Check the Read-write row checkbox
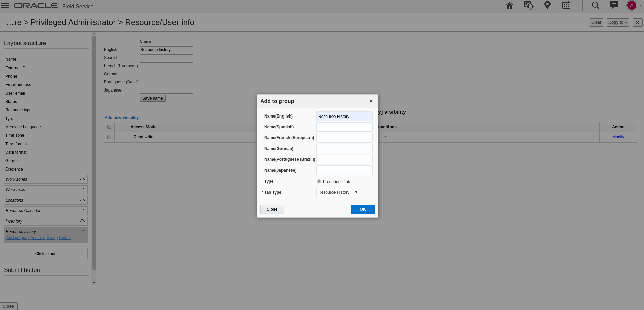The width and height of the screenshot is (644, 310). (x=109, y=137)
